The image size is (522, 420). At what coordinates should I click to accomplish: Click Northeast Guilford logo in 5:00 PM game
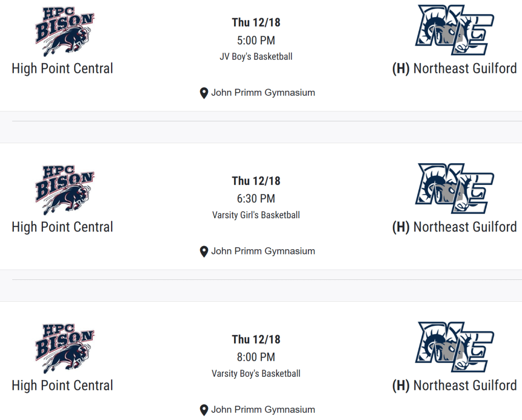pyautogui.click(x=454, y=30)
